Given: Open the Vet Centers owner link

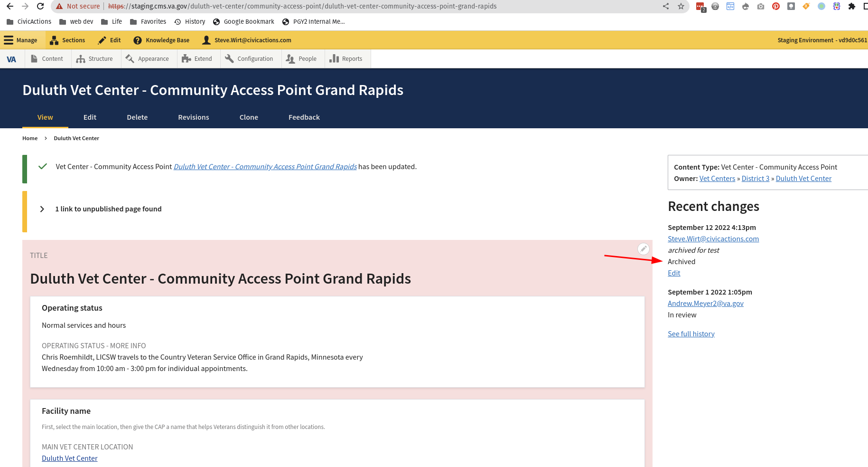Looking at the screenshot, I should (717, 179).
